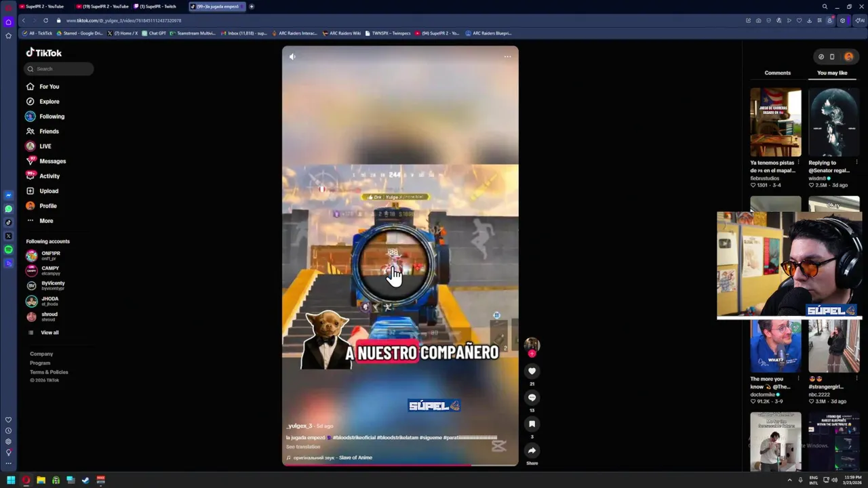Image resolution: width=868 pixels, height=488 pixels.
Task: Open ARC Raiders Wiki bookmark
Action: (342, 33)
